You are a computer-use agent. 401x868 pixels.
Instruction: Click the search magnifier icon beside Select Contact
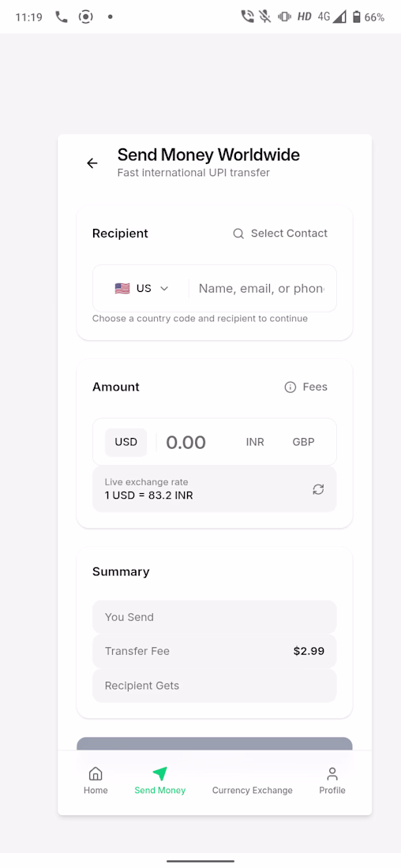point(238,234)
